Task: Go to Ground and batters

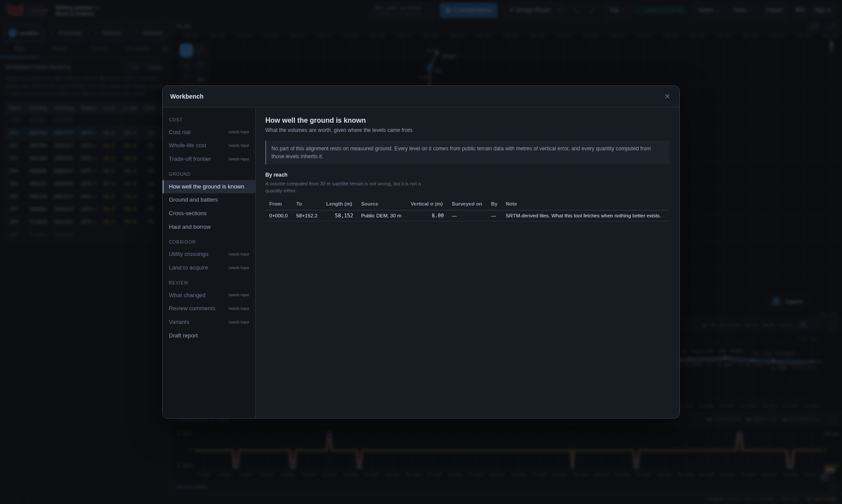Action: [x=209, y=200]
